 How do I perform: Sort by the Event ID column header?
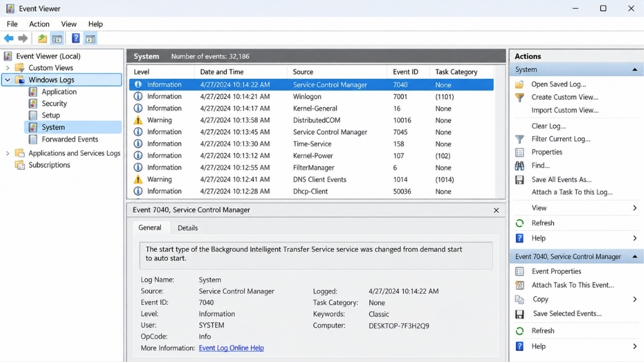point(408,72)
